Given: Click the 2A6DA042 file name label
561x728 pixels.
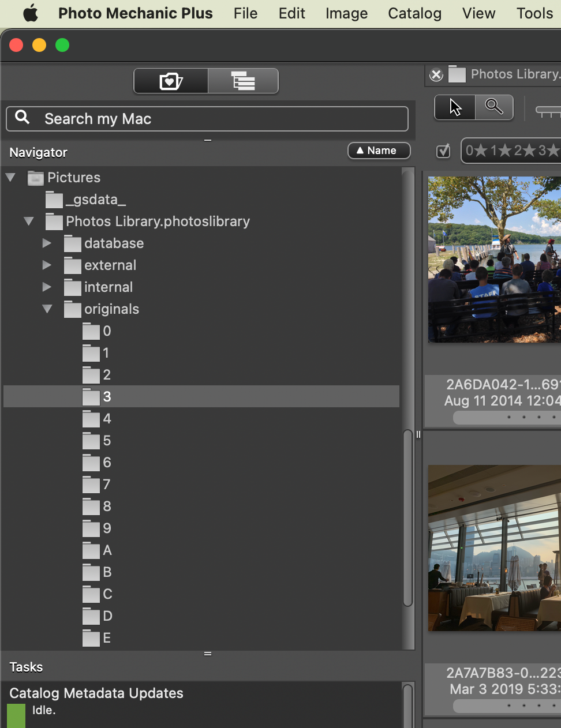Looking at the screenshot, I should (503, 385).
